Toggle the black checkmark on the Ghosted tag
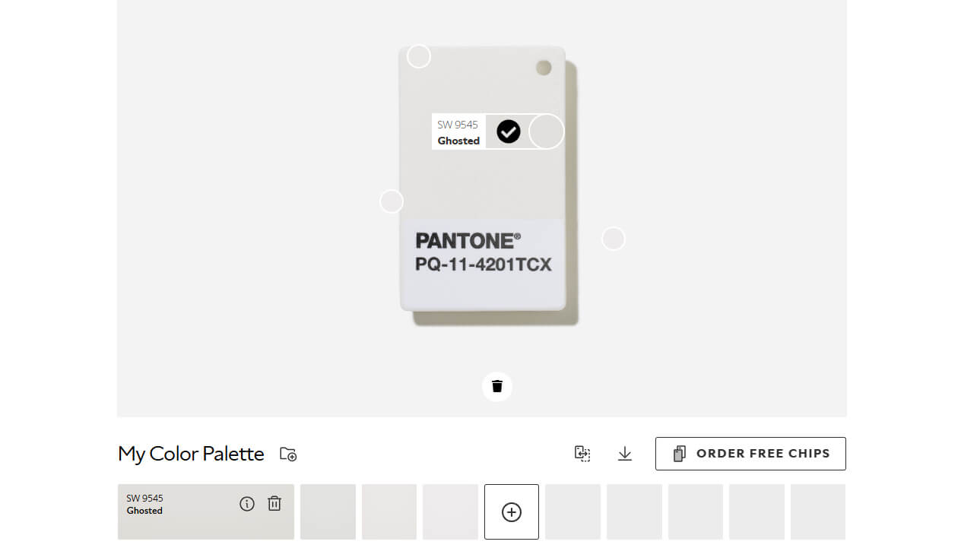Image resolution: width=980 pixels, height=551 pixels. pyautogui.click(x=509, y=131)
